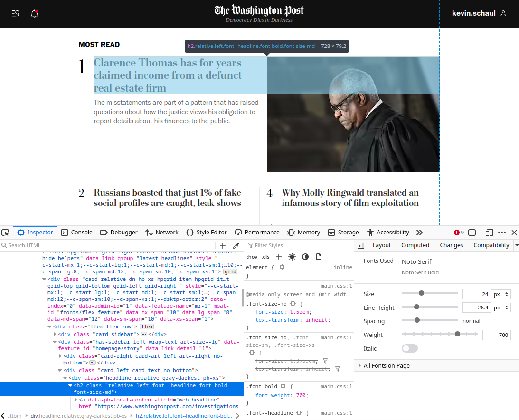Switch to the Console tab

click(77, 233)
